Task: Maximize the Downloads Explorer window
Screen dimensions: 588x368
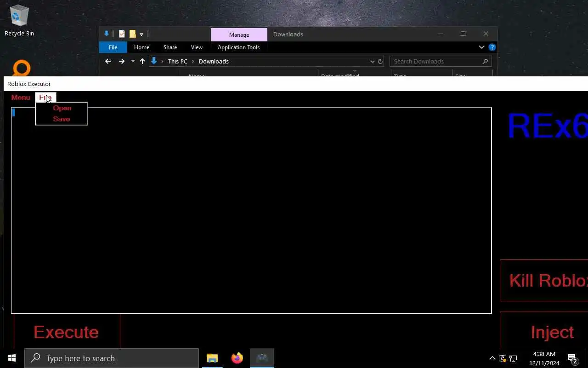Action: click(x=463, y=34)
